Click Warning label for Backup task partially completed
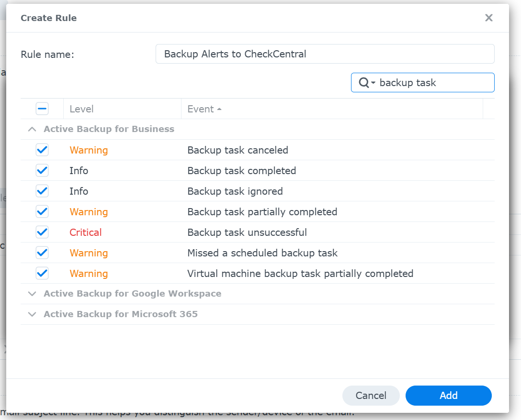 click(89, 212)
